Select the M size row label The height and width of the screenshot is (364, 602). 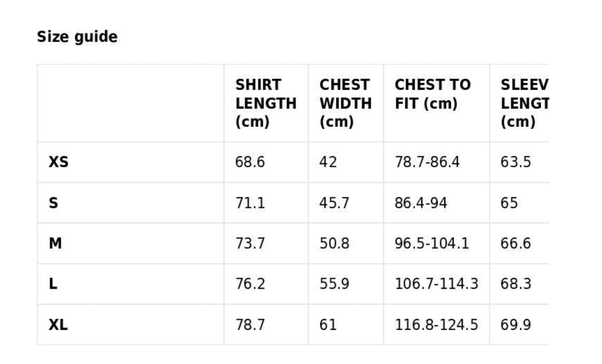(x=55, y=243)
